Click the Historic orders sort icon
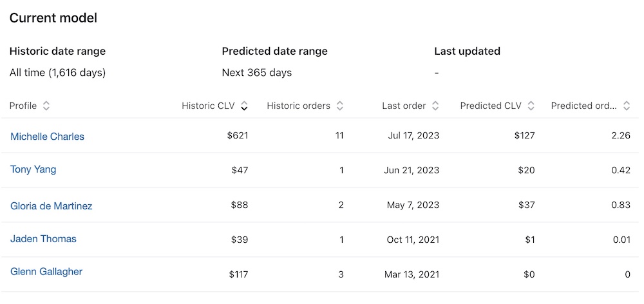The width and height of the screenshot is (644, 304). pos(340,106)
